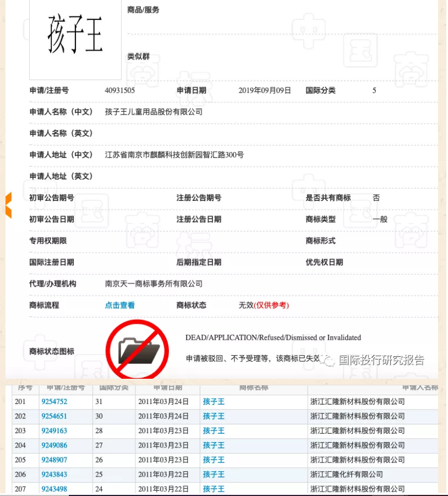Click applicant 浙江汇隆新材料股份有限公司 in row 201

tap(358, 402)
